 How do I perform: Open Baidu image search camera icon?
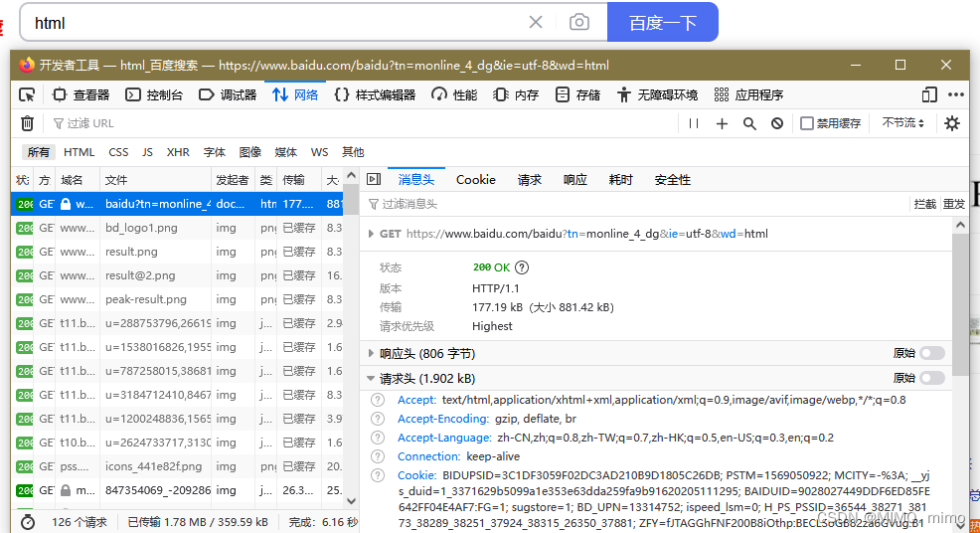[578, 23]
